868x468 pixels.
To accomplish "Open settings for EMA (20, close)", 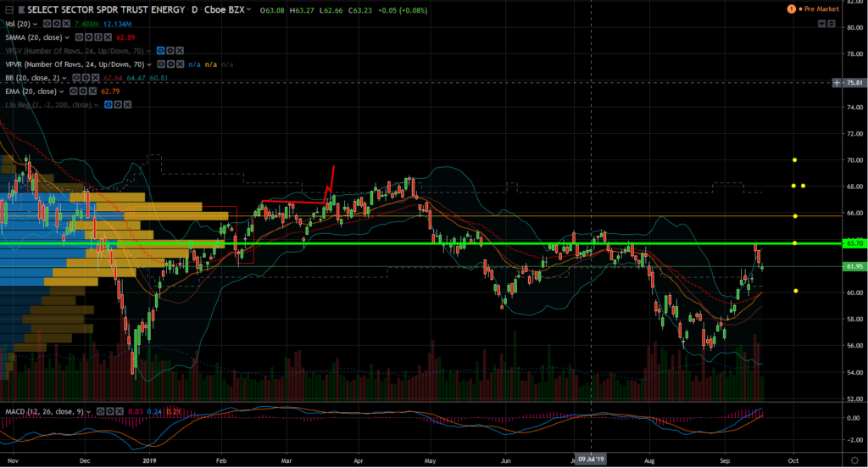I will pos(83,92).
